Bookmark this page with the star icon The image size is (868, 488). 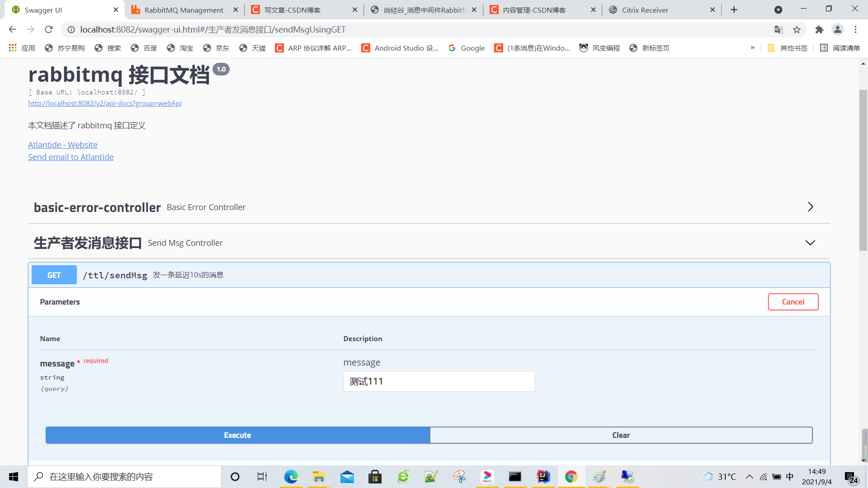797,29
